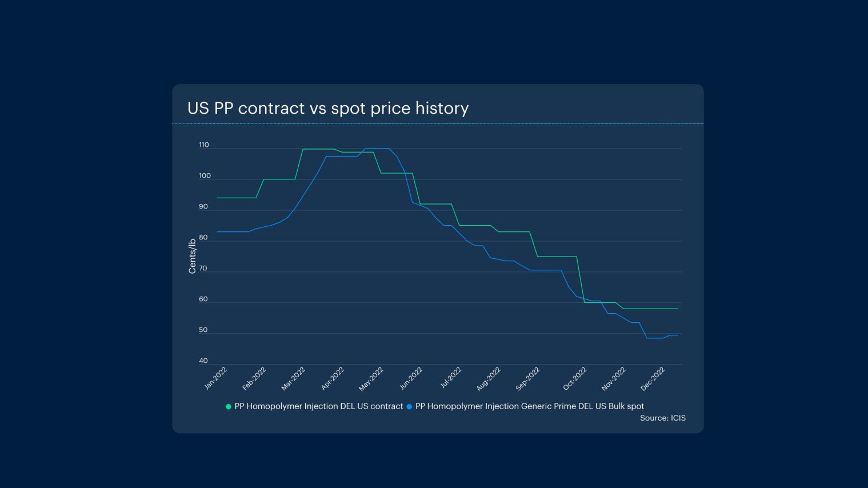Toggle the Generic Prime DEL US Bulk spot series label
This screenshot has height=488, width=868.
[529, 406]
